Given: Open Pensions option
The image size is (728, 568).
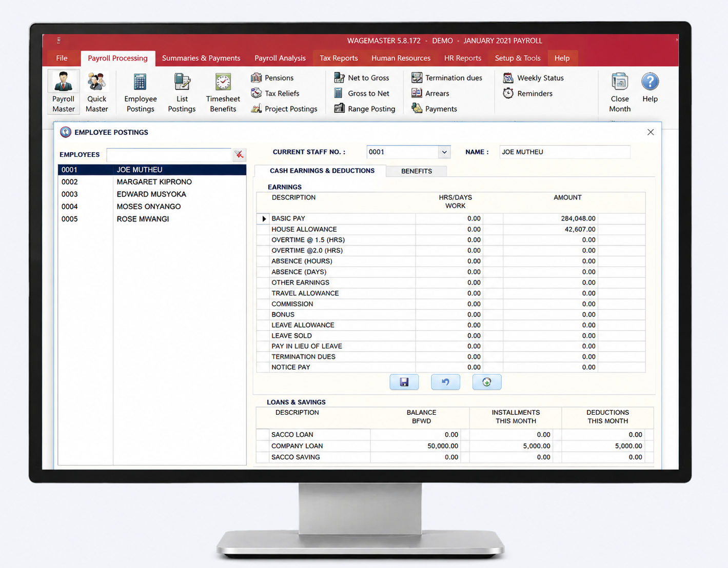Looking at the screenshot, I should pyautogui.click(x=272, y=78).
